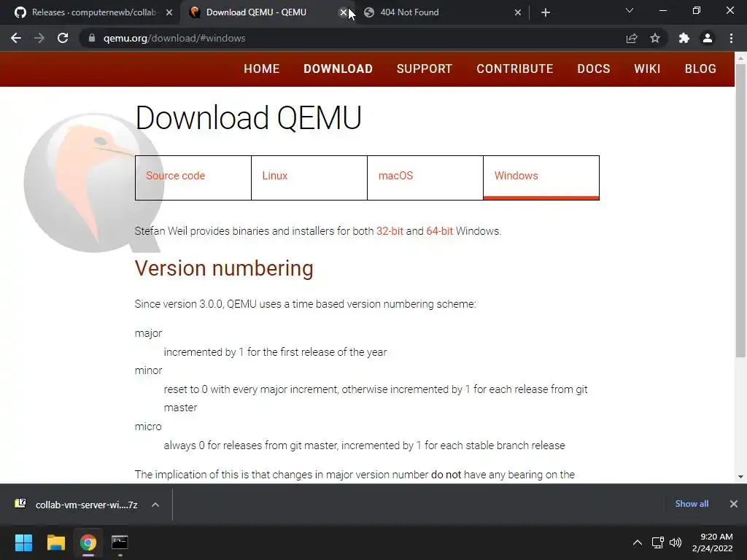Click the page scrollbar up arrow
Screen dimensions: 747x560
(x=740, y=58)
